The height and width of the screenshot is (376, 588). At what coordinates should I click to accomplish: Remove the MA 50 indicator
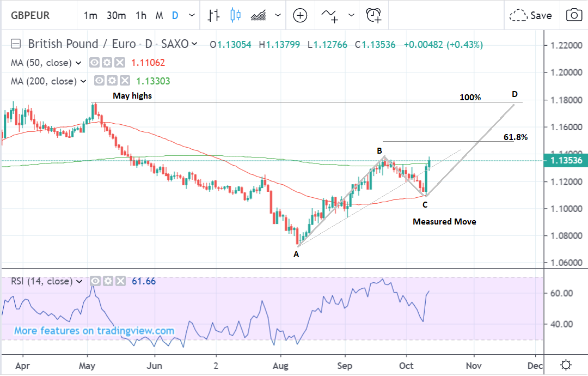point(120,63)
